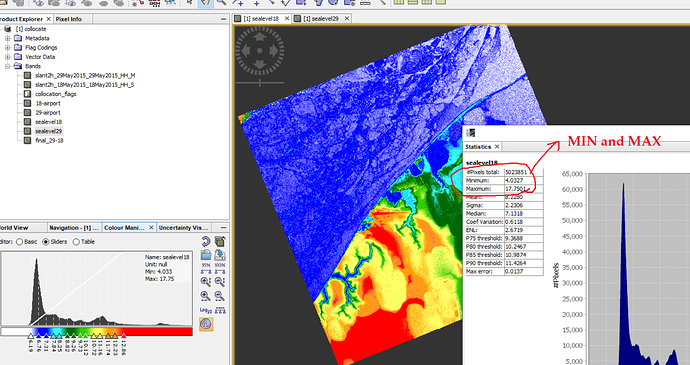This screenshot has width=690, height=365.
Task: Click the reset-to-defaults arrow icon in Colour Manipulation
Action: click(x=206, y=241)
